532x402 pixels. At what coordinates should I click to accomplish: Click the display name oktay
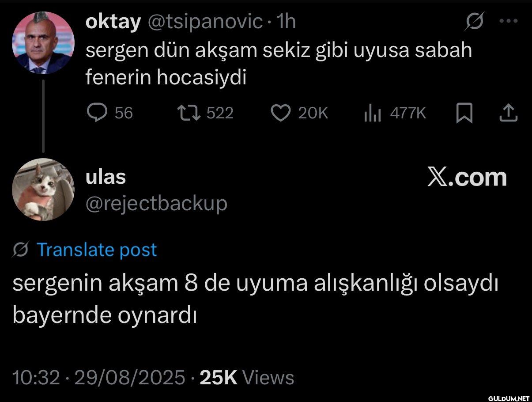point(113,22)
